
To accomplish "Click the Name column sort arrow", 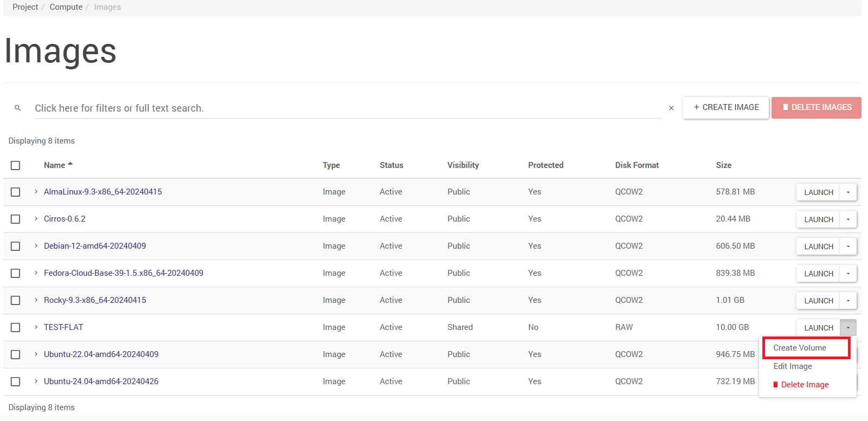I will pos(70,164).
